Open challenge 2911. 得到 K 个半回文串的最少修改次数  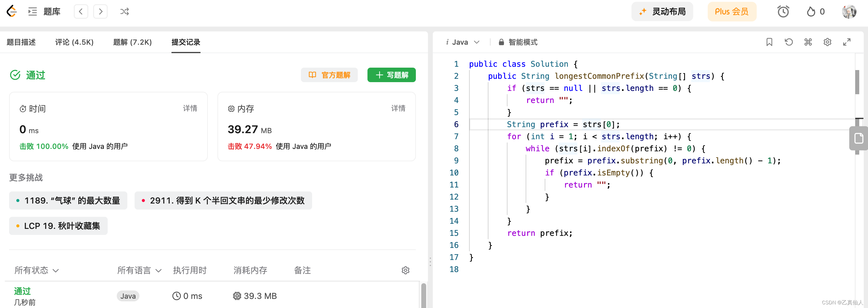223,201
